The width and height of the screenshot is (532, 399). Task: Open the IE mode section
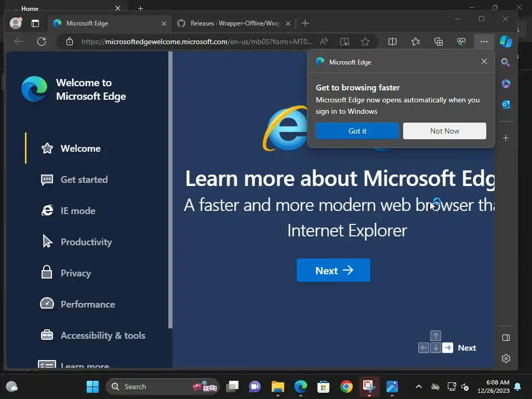68,211
